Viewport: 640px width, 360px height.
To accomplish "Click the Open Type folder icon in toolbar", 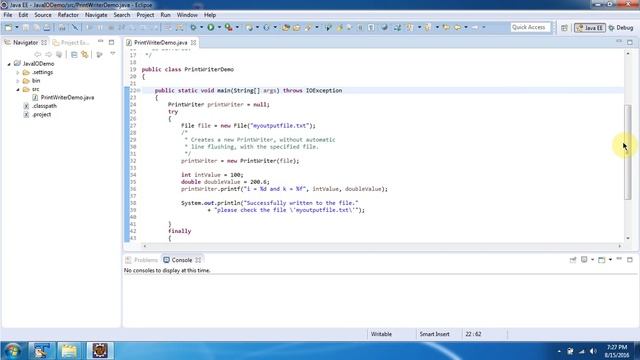I will tap(286, 27).
